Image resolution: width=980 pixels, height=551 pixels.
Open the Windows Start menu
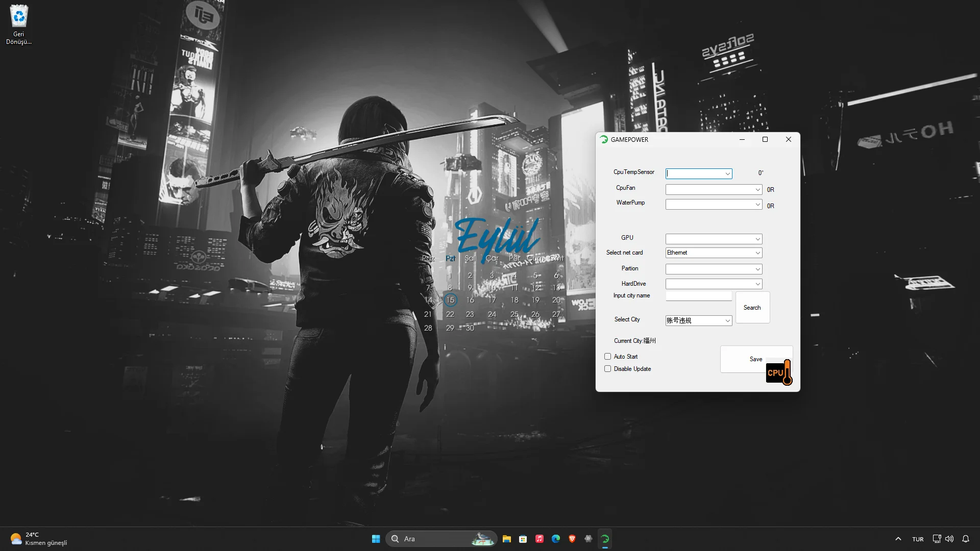(376, 539)
